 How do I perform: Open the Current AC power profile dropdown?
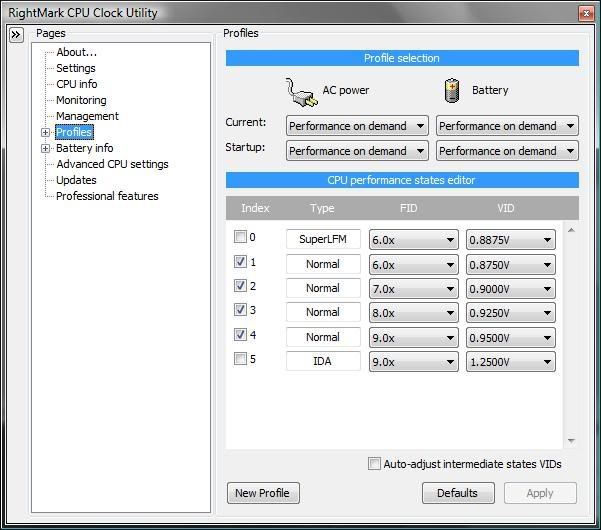click(357, 126)
